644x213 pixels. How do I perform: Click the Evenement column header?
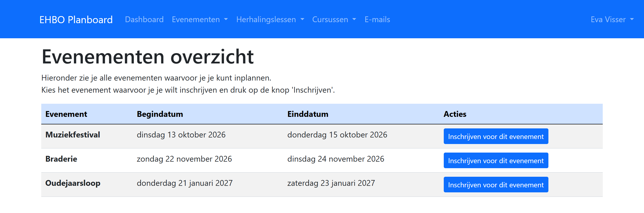coord(66,114)
